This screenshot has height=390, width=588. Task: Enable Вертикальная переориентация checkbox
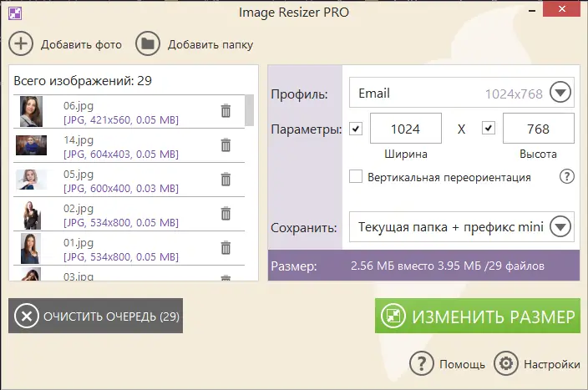356,176
